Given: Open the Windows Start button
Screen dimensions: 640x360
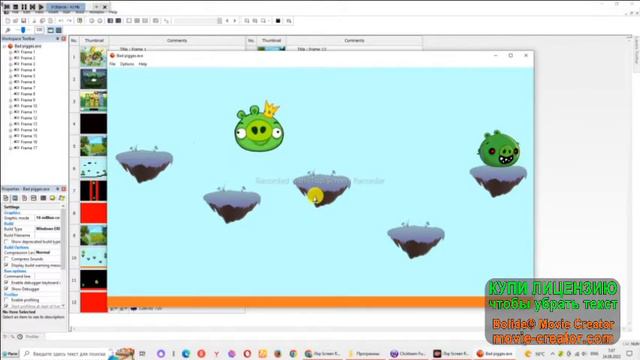Looking at the screenshot, I should click(10, 353).
